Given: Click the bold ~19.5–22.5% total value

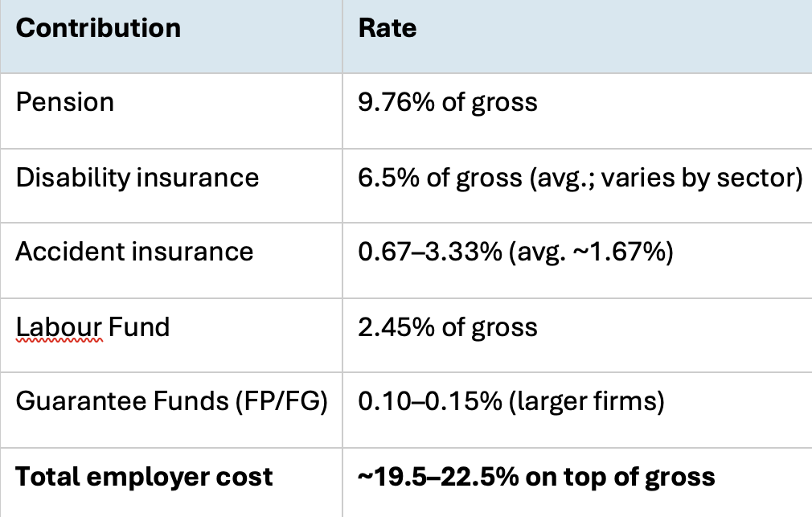Looking at the screenshot, I should 445,476.
